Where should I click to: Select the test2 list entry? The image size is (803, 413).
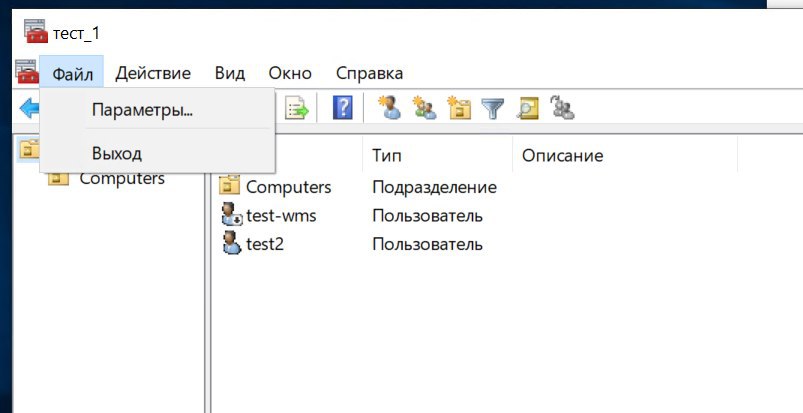click(x=265, y=244)
